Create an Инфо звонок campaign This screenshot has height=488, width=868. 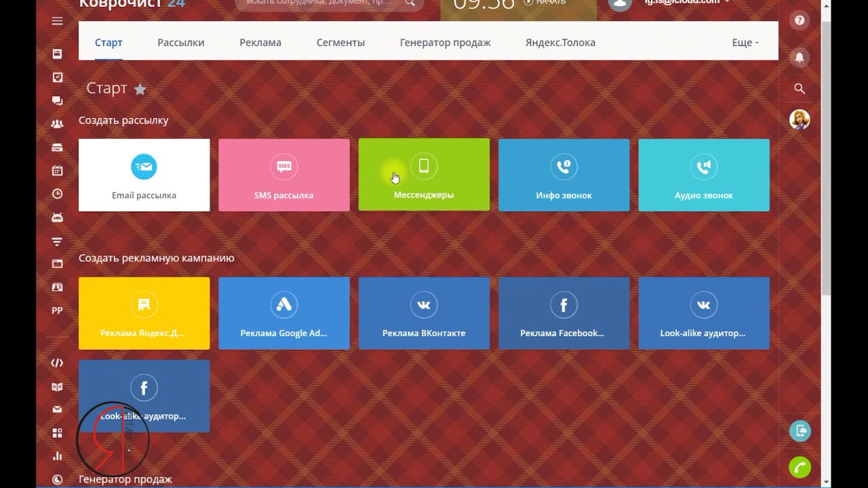564,175
